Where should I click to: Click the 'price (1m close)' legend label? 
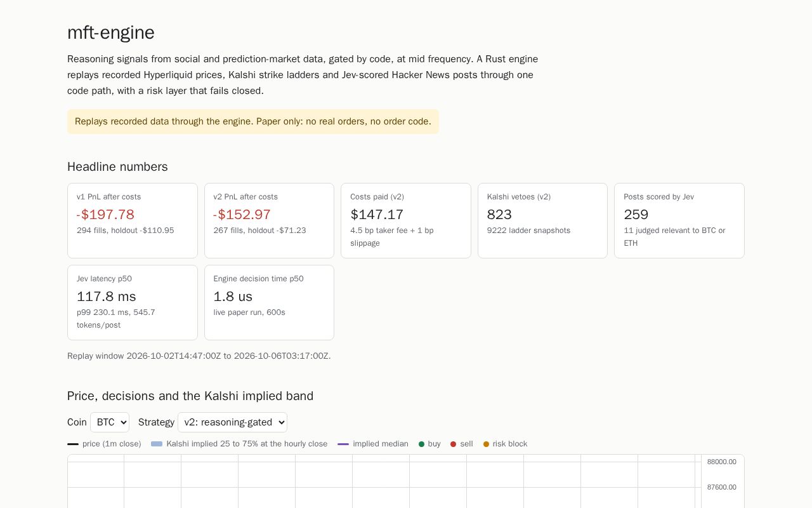coord(112,444)
